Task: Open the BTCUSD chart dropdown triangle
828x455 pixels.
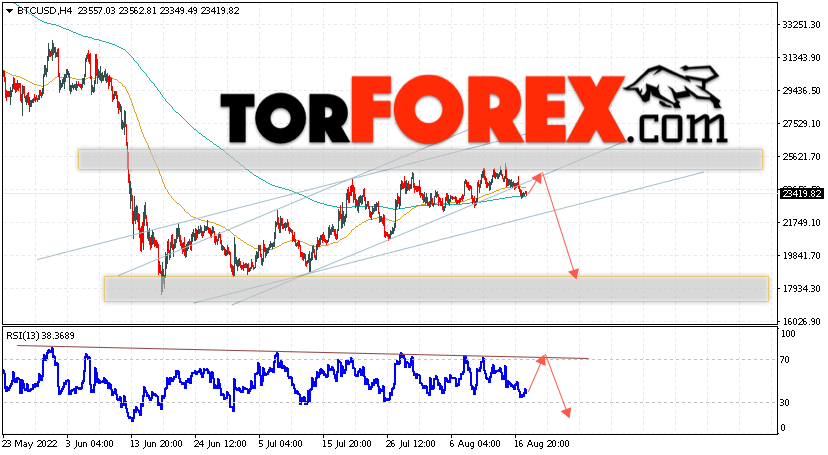Action: [10, 11]
